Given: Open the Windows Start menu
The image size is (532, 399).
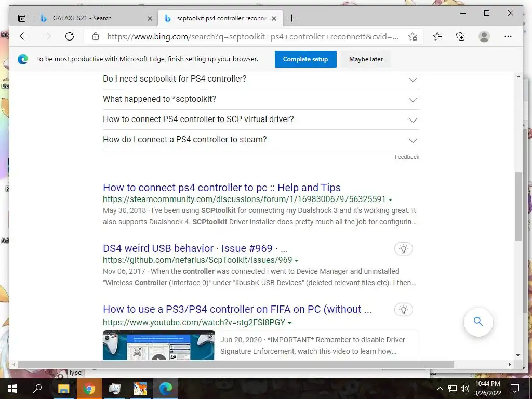Looking at the screenshot, I should 12,389.
